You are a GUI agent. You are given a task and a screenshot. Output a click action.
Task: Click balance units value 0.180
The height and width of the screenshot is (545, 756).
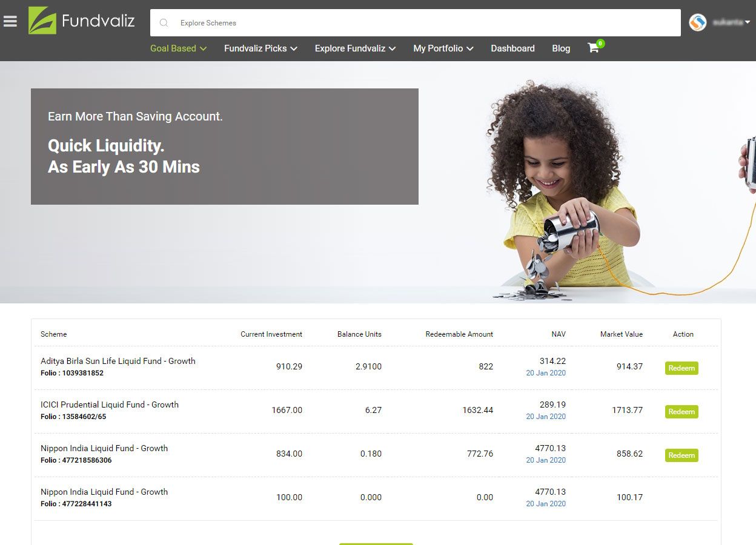point(371,454)
